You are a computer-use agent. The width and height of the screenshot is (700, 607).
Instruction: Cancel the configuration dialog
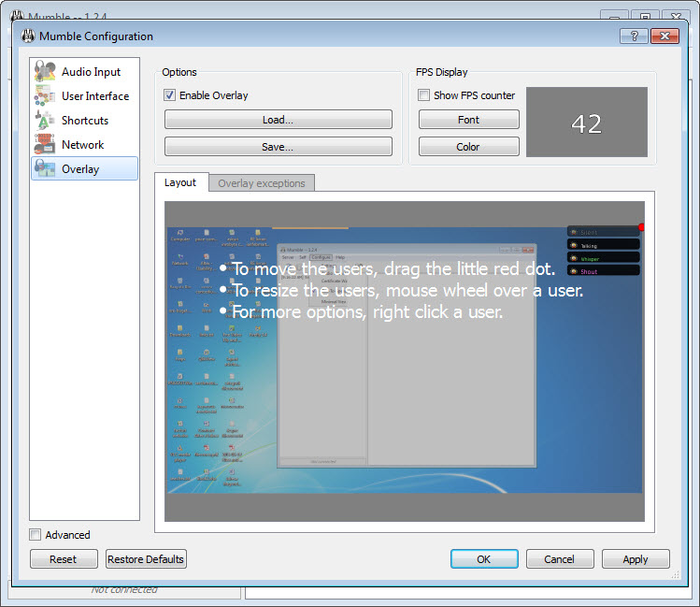coord(560,559)
